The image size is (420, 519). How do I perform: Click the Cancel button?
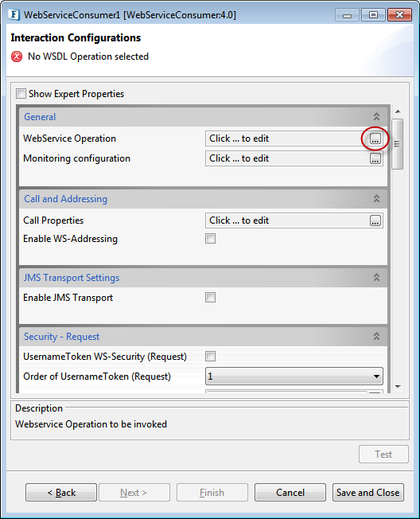(290, 493)
